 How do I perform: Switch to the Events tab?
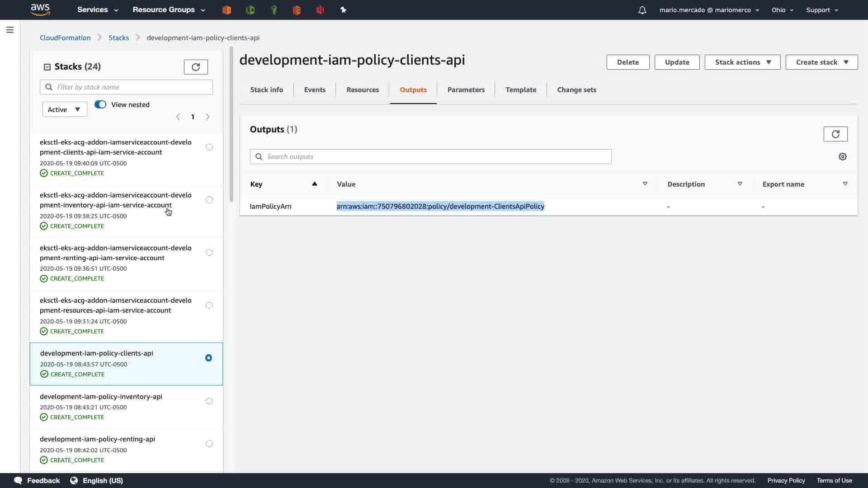pos(315,89)
